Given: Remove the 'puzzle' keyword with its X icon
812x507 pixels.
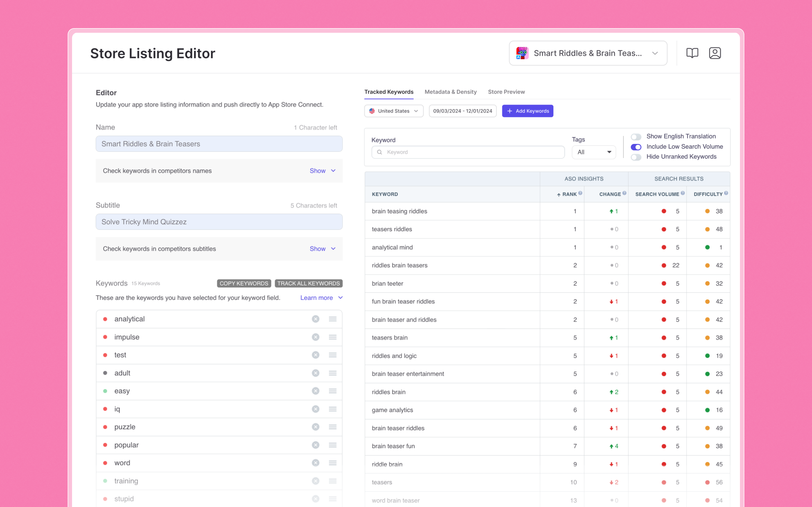Looking at the screenshot, I should (x=315, y=427).
